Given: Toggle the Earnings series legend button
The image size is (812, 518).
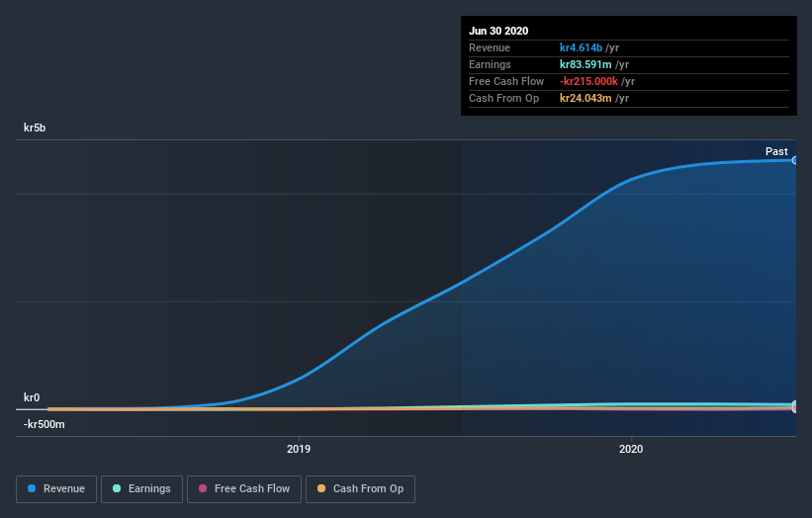Looking at the screenshot, I should (141, 489).
